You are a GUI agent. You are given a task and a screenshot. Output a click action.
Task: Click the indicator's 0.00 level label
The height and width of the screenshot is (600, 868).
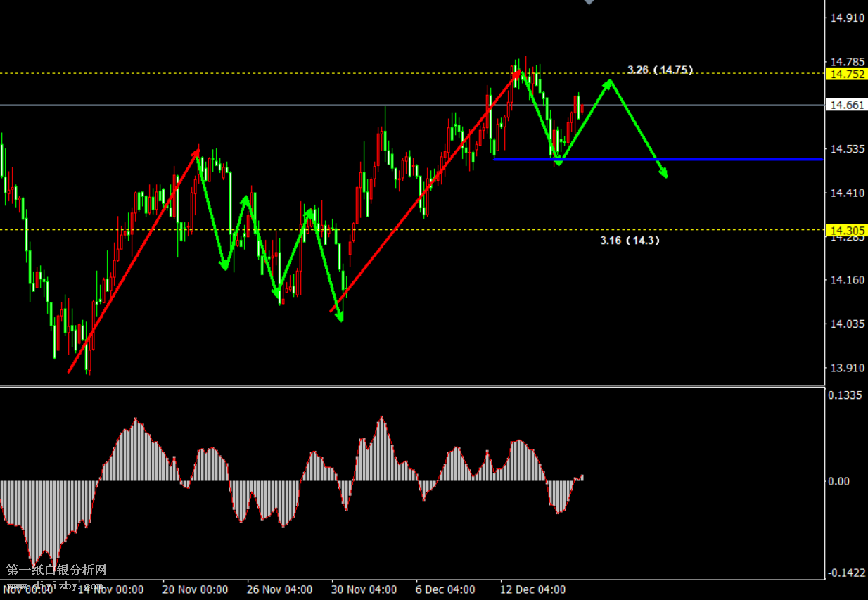tap(838, 481)
